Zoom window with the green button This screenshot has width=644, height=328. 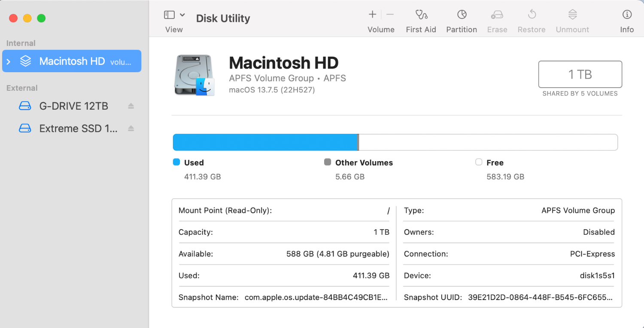pos(41,18)
